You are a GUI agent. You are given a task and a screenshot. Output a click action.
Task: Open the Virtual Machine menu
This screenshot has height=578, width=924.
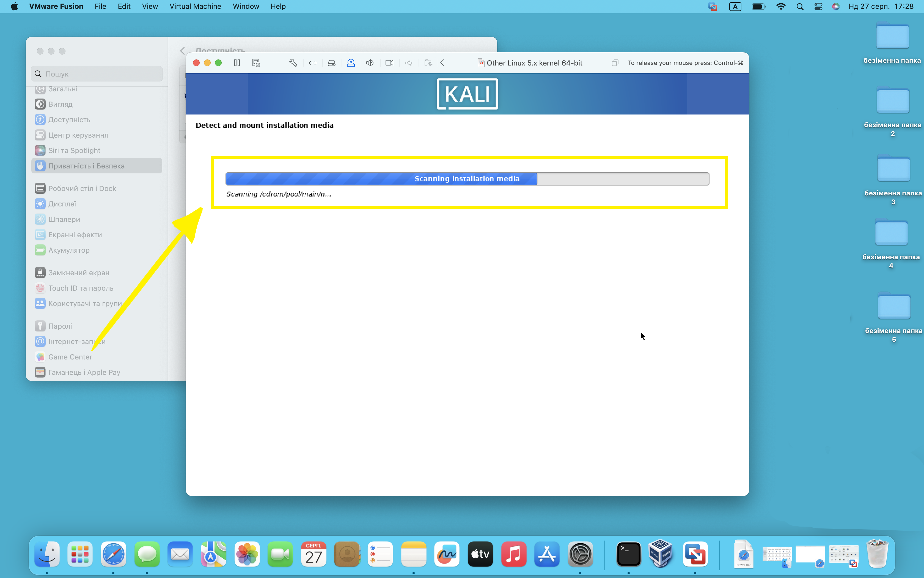(x=195, y=7)
